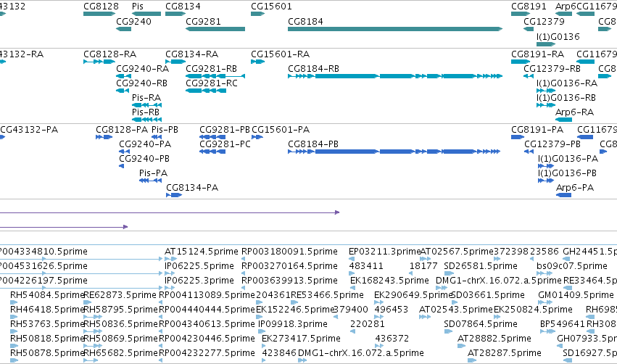Select EST bs09c07.5prime
This screenshot has height=364, width=617.
click(x=572, y=266)
